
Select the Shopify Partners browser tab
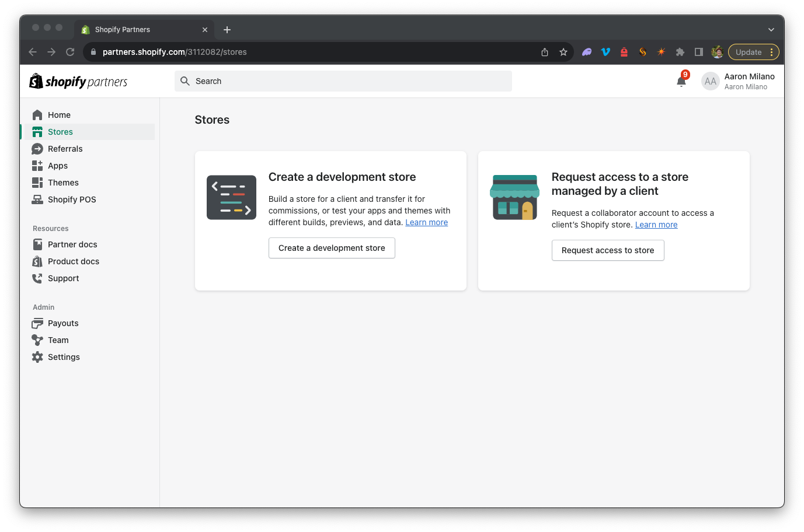coord(144,30)
